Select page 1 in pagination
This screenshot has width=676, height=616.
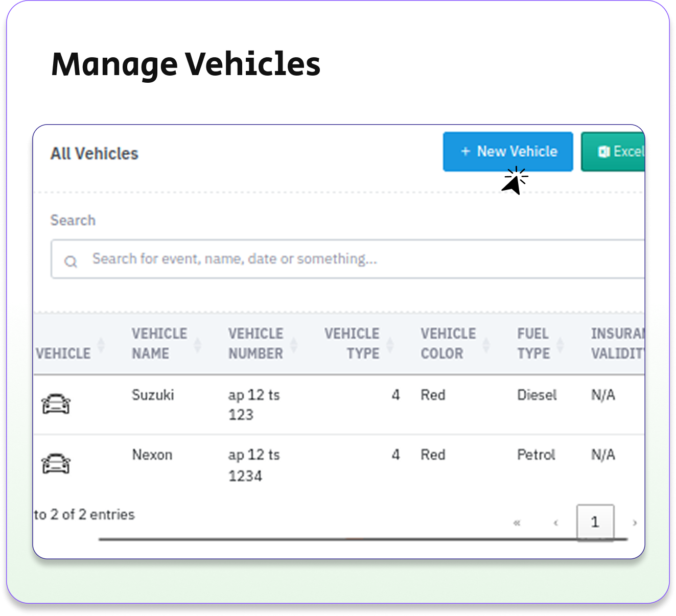[595, 522]
